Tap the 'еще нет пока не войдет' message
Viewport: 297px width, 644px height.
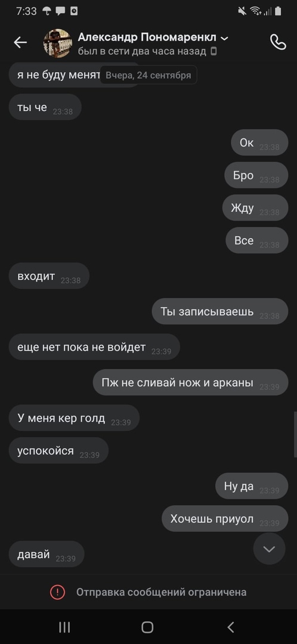point(94,347)
